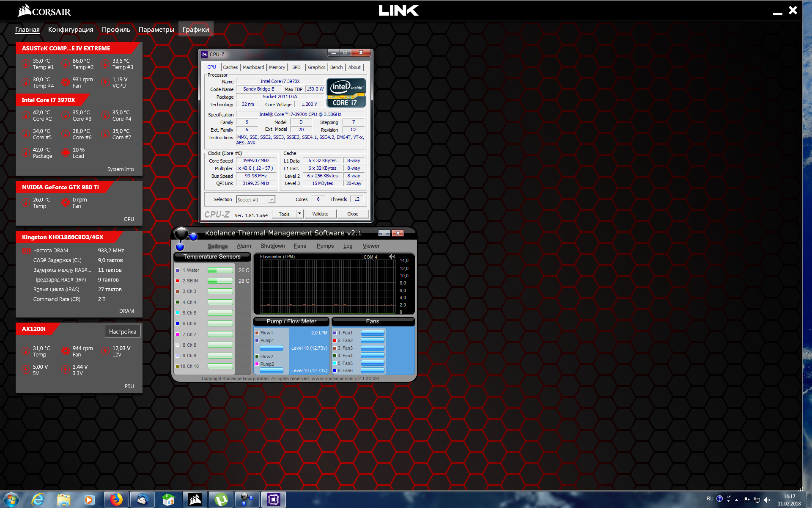Screen dimensions: 812x508
Task: Open the Koolance Fans menu
Action: [299, 246]
